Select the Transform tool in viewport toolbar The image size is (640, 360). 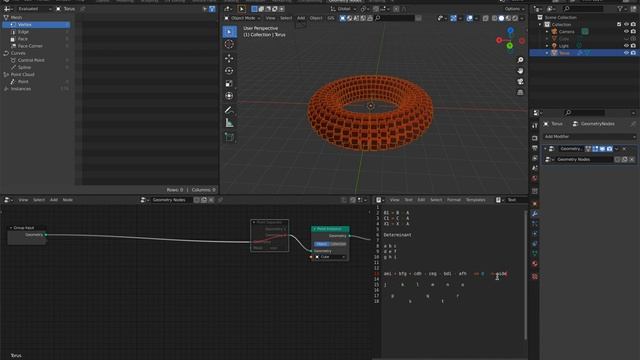[x=229, y=96]
